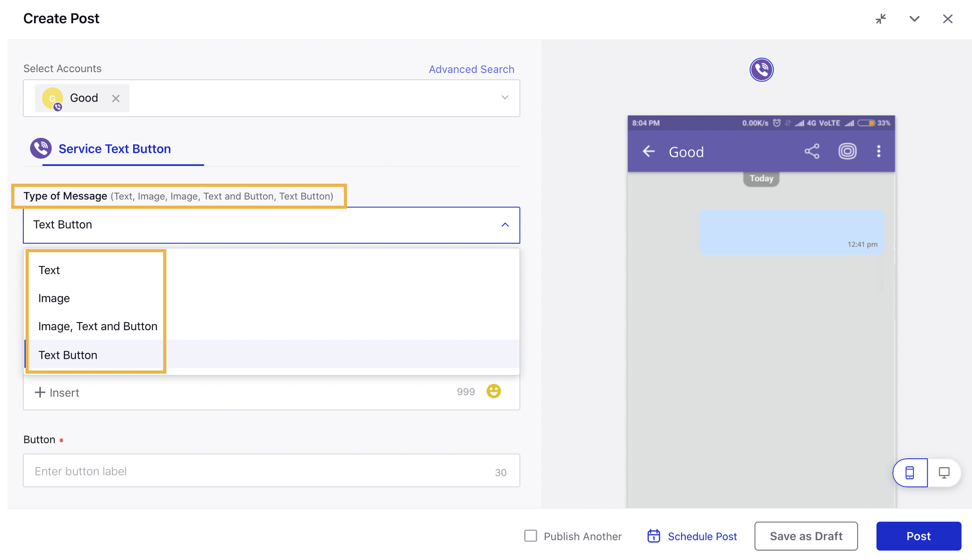Select Text from message type menu
Viewport: 972px width, 560px height.
click(x=49, y=270)
